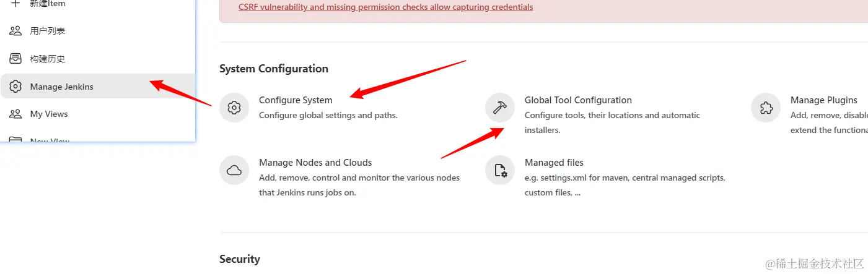The width and height of the screenshot is (868, 274).
Task: Click the Security section heading
Action: coord(240,259)
